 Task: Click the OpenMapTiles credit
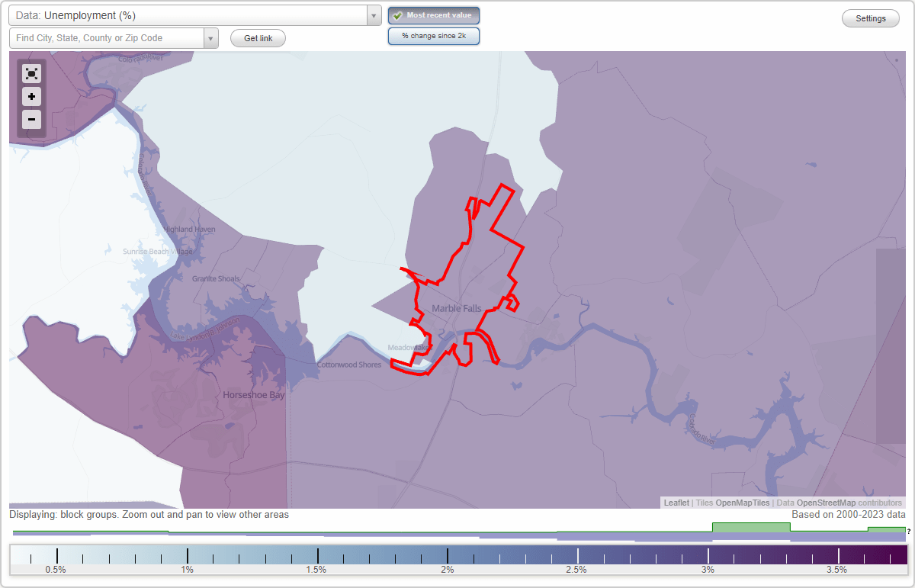[742, 503]
